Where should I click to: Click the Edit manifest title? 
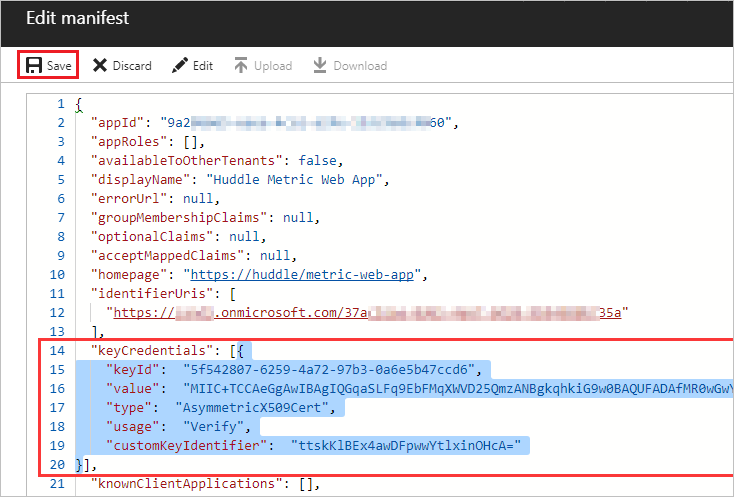[x=77, y=18]
